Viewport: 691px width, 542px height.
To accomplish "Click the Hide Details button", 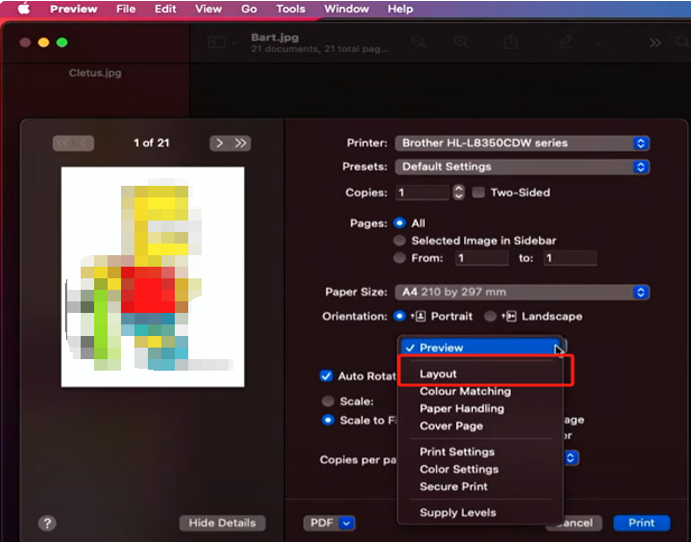I will coord(223,523).
